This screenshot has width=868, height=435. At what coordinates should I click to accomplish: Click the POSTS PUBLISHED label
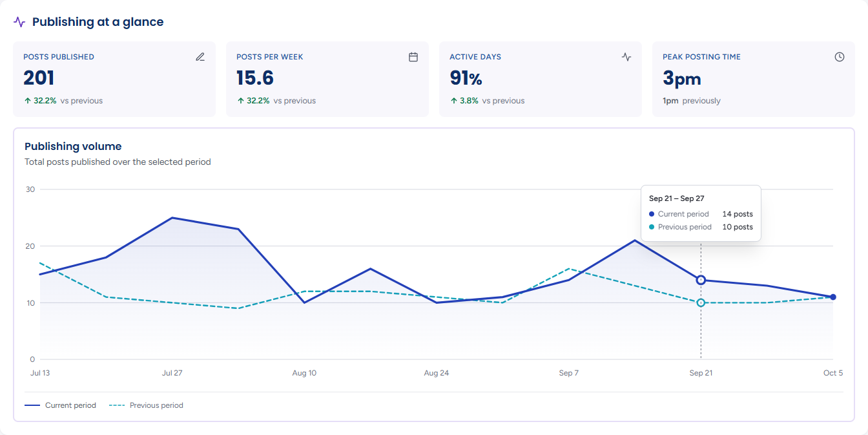[x=59, y=57]
